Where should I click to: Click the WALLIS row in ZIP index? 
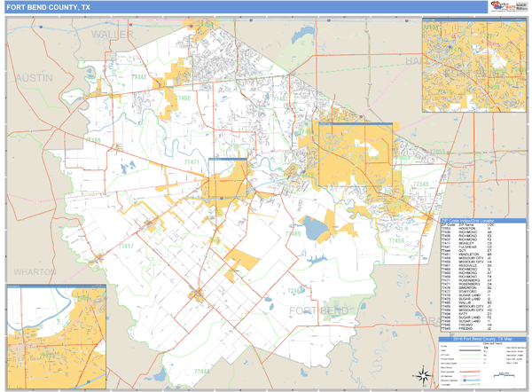click(x=466, y=302)
